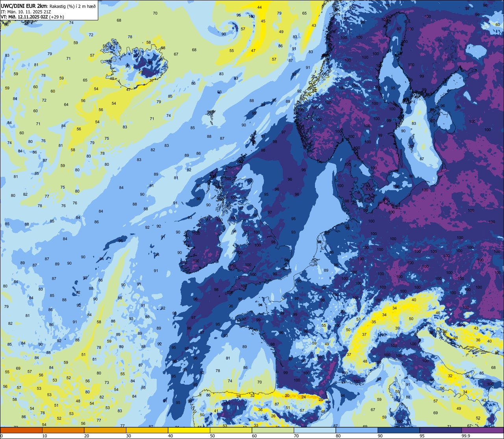Click the 0–10 dark orange legend swatch
This screenshot has height=439, width=504.
pyautogui.click(x=21, y=430)
